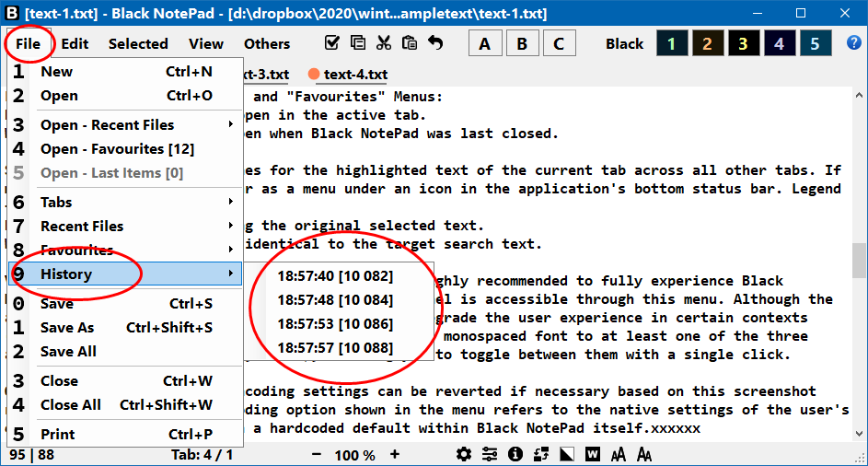Restore history entry 18:57:48 [10 084]

pos(338,300)
